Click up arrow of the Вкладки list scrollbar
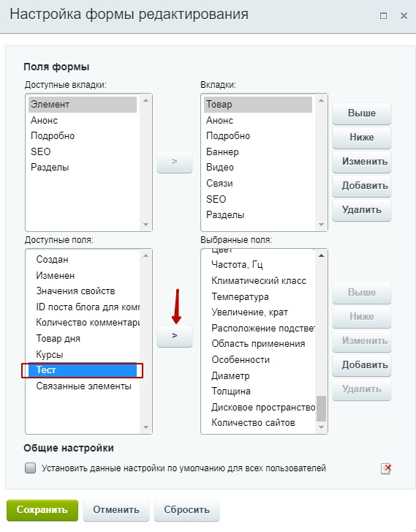The height and width of the screenshot is (532, 416). [321, 100]
